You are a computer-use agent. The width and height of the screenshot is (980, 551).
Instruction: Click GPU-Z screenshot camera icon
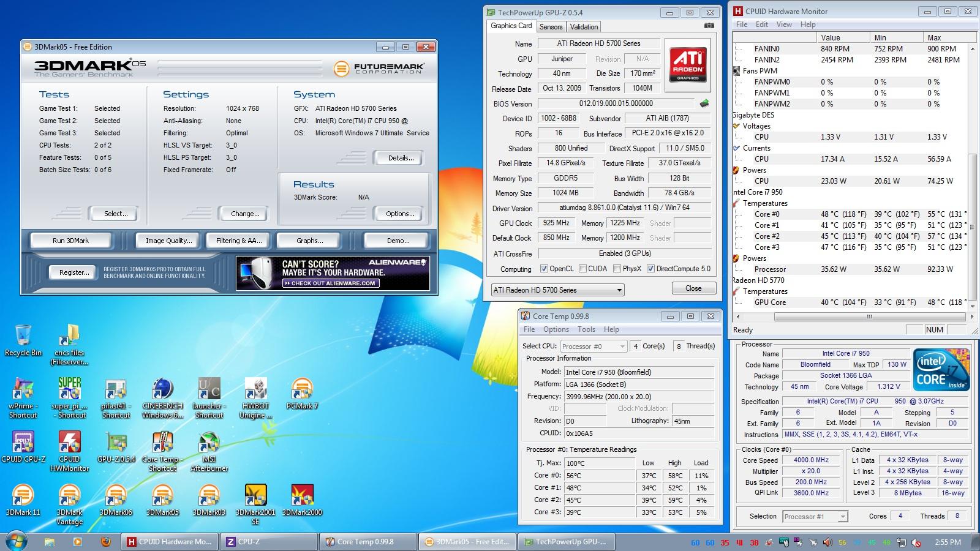709,26
